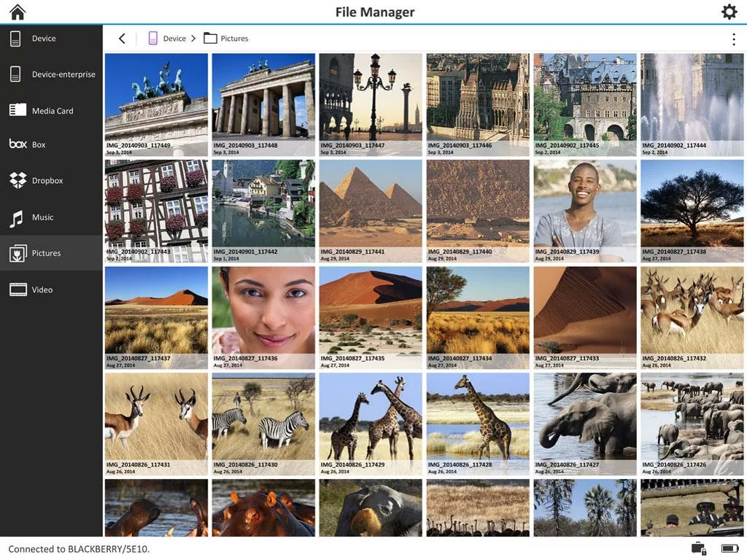Screen dimensions: 747x560
Task: Click the battery status icon
Action: click(729, 548)
